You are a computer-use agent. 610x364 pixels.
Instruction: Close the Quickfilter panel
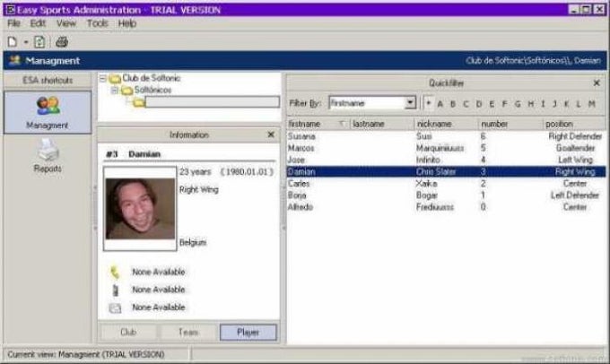point(597,82)
